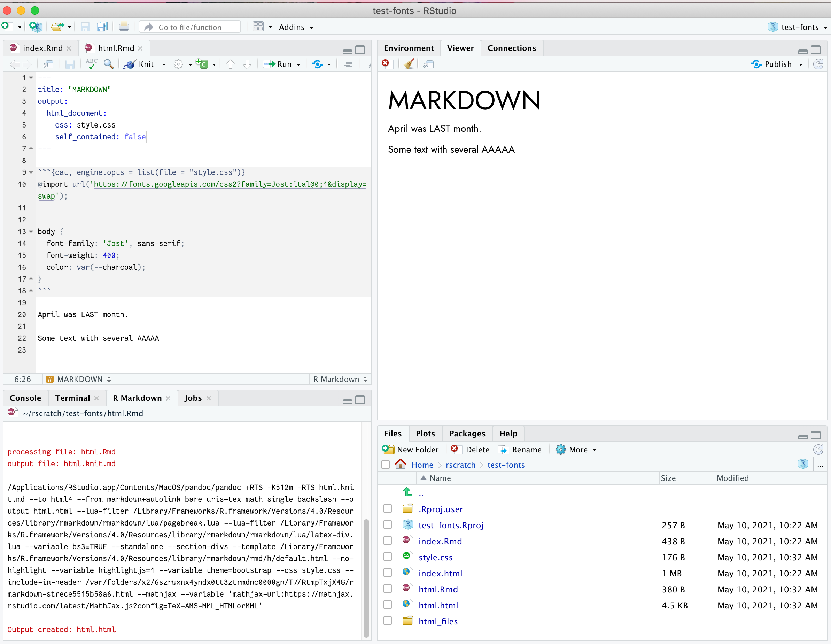Navigate to Home via the breadcrumb
The image size is (831, 644).
pyautogui.click(x=422, y=465)
